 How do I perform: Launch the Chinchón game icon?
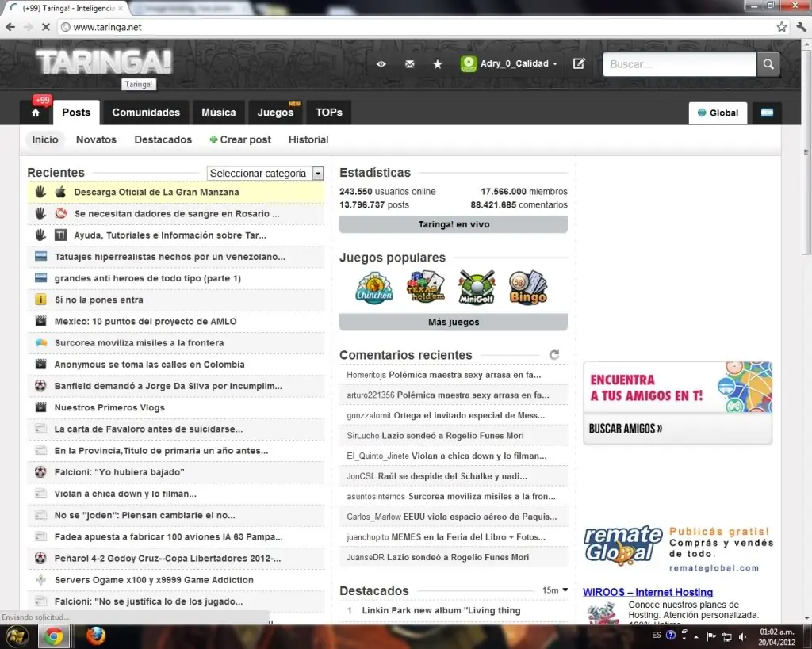(374, 288)
